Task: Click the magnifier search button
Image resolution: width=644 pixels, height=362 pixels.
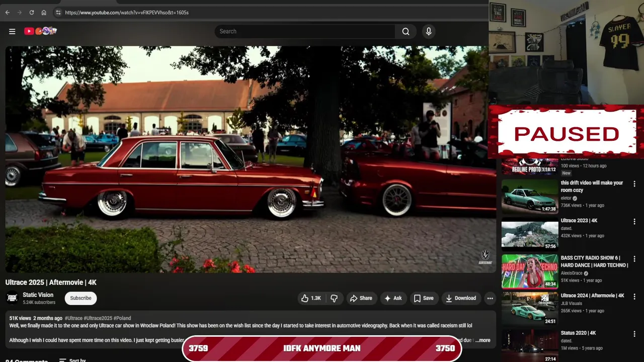Action: click(x=406, y=31)
